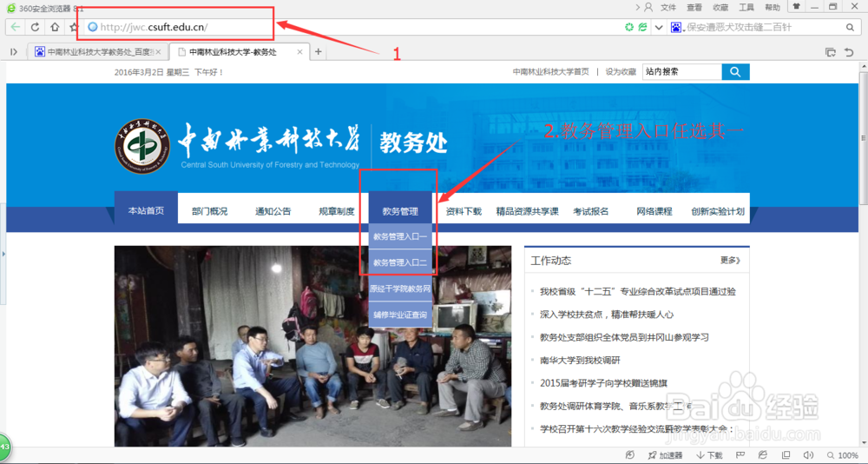Click the green 43 badge at bottom left

pos(4,447)
